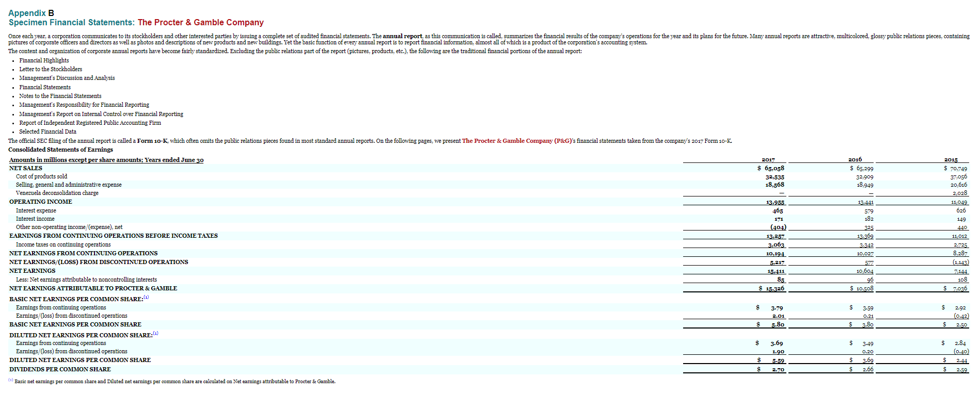This screenshot has width=980, height=394.
Task: Select 2017 cost of products sold 32,535
Action: coord(774,176)
